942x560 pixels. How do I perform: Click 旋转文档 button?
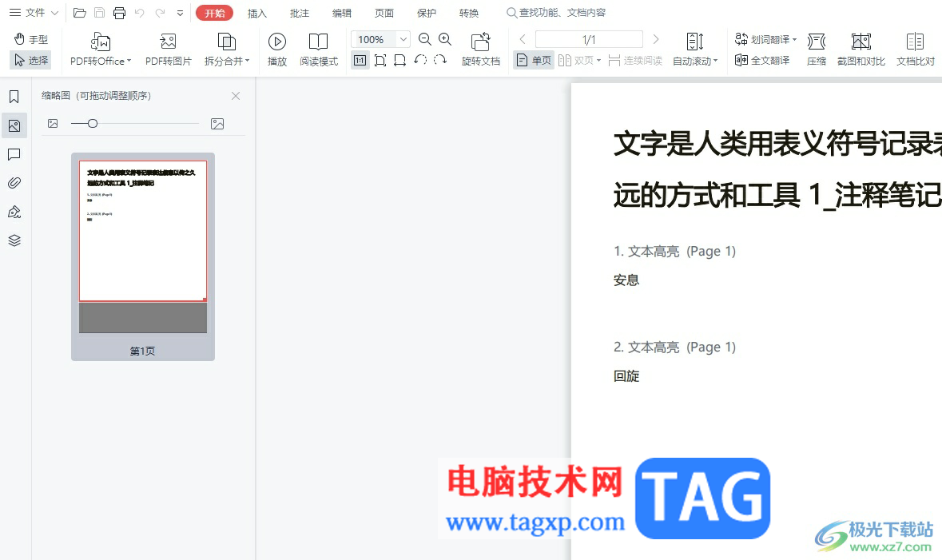coord(481,50)
